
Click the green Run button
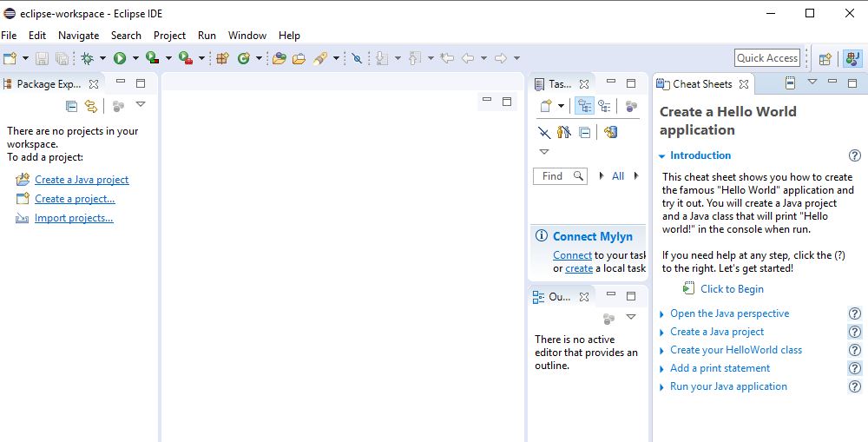tap(120, 58)
